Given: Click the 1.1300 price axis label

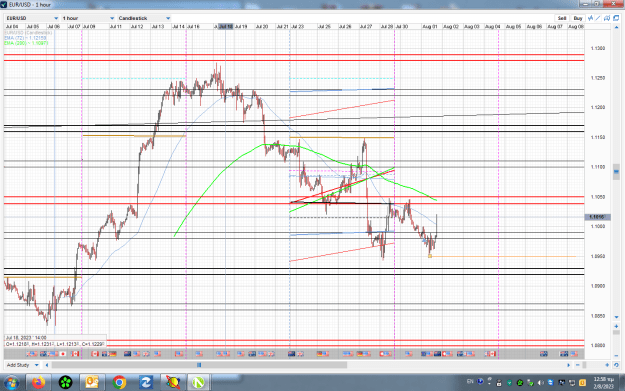Looking at the screenshot, I should (x=598, y=48).
